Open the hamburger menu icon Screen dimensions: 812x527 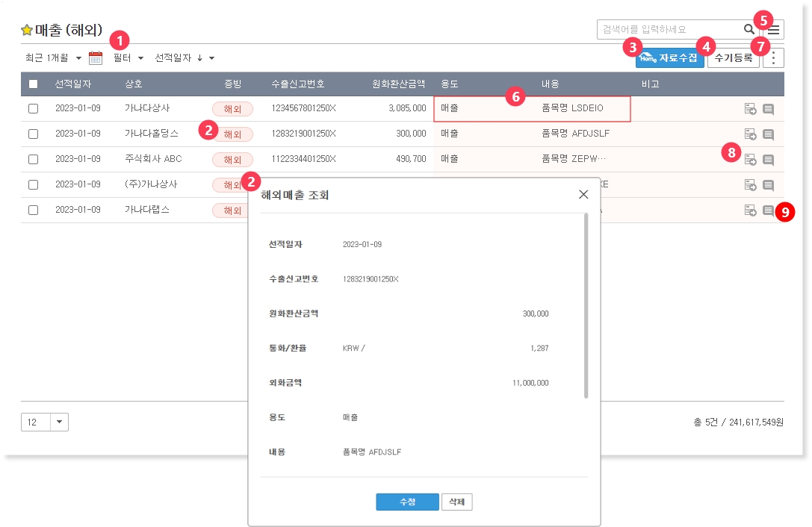click(774, 30)
